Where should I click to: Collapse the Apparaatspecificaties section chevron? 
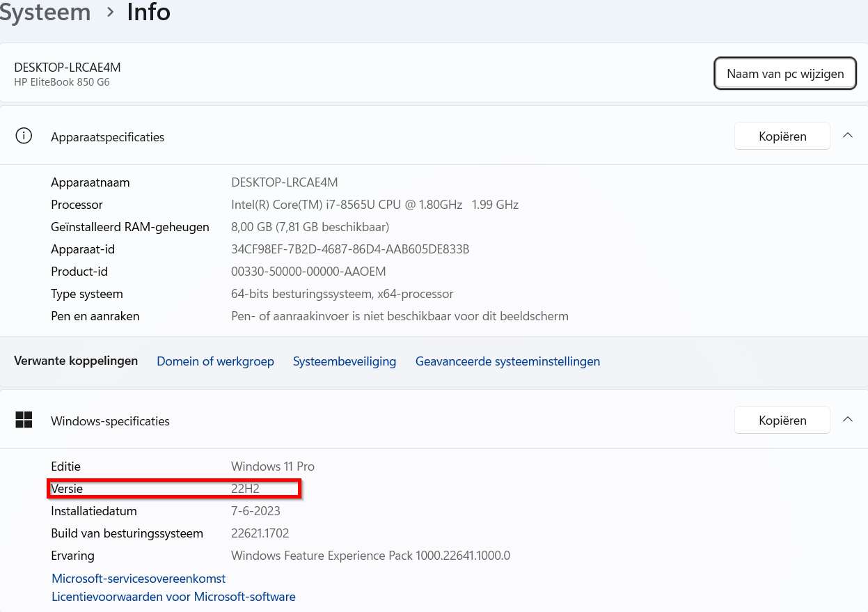click(x=847, y=136)
